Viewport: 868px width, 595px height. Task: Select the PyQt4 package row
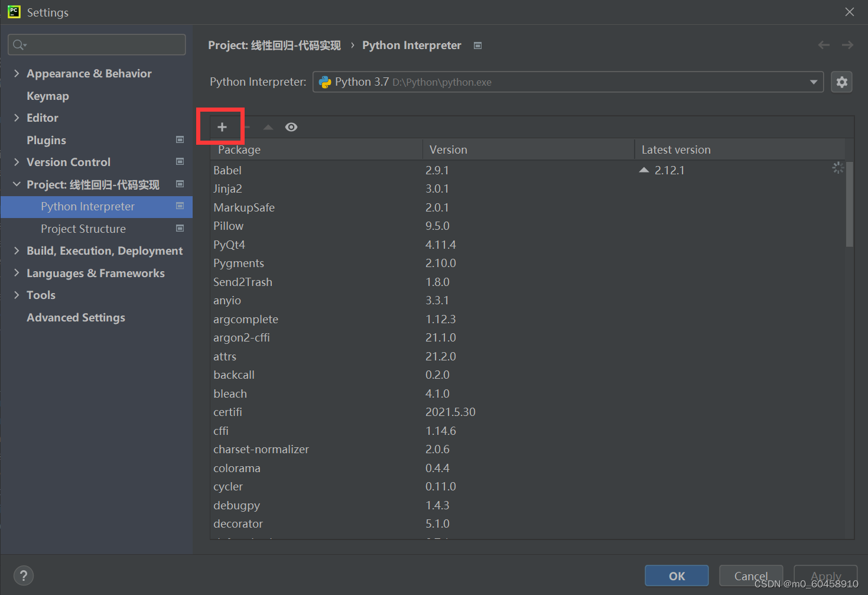528,245
